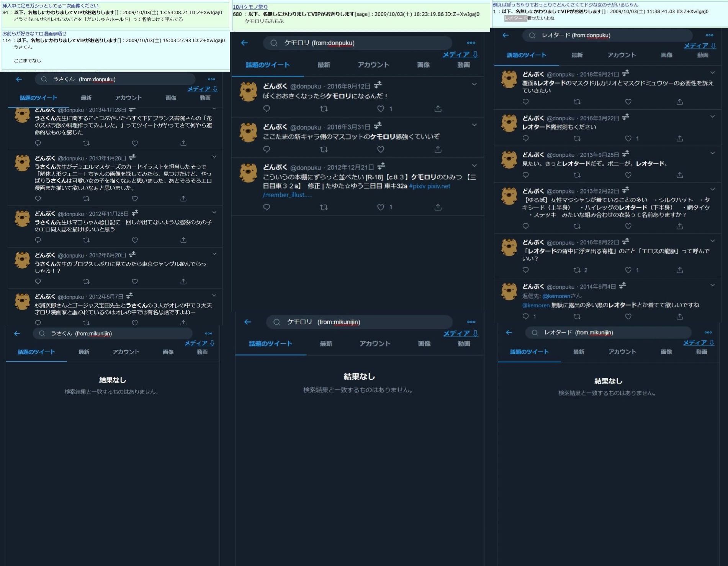Click メディア ⇩ link above ケモロリ (from:mikunijin) tabs
Viewport: 728px width, 566px height.
[x=460, y=333]
